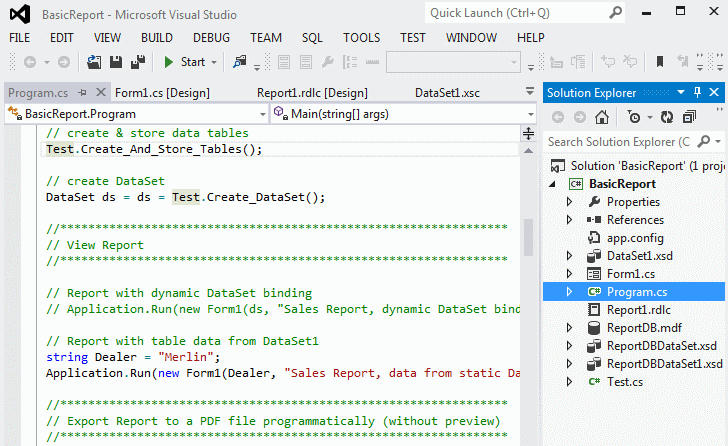Viewport: 728px width, 446px height.
Task: Save all files with the Save All icon
Action: pyautogui.click(x=137, y=62)
